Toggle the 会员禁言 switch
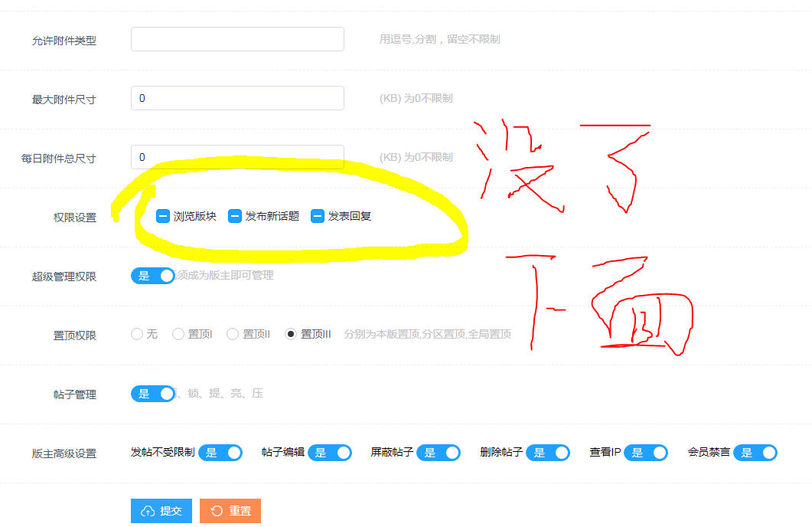This screenshot has width=812, height=527. (755, 453)
